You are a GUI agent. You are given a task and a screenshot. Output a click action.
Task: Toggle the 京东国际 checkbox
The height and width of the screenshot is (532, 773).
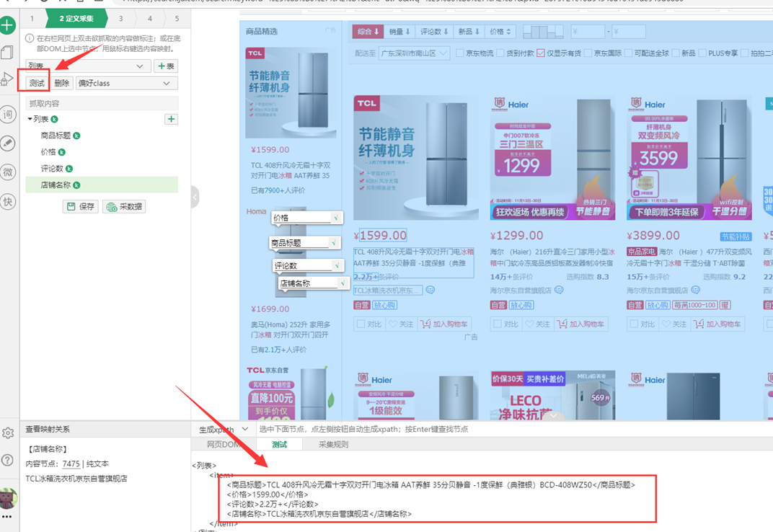point(588,53)
